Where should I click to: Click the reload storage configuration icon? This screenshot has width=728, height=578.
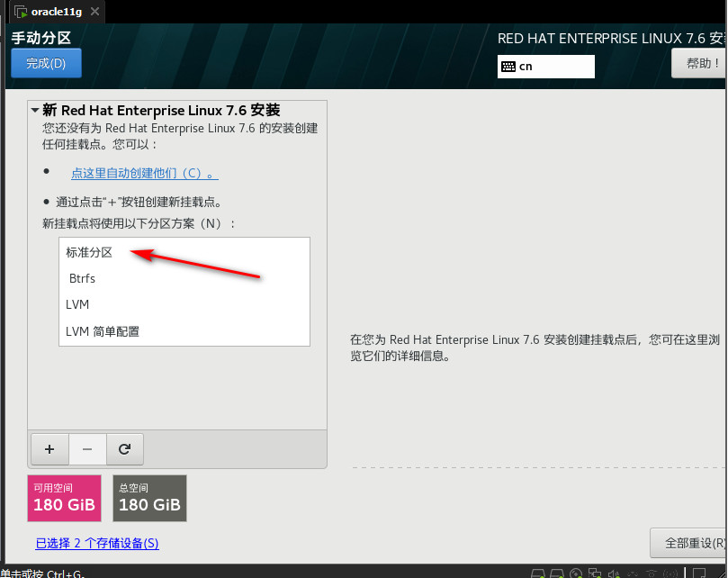pos(124,448)
